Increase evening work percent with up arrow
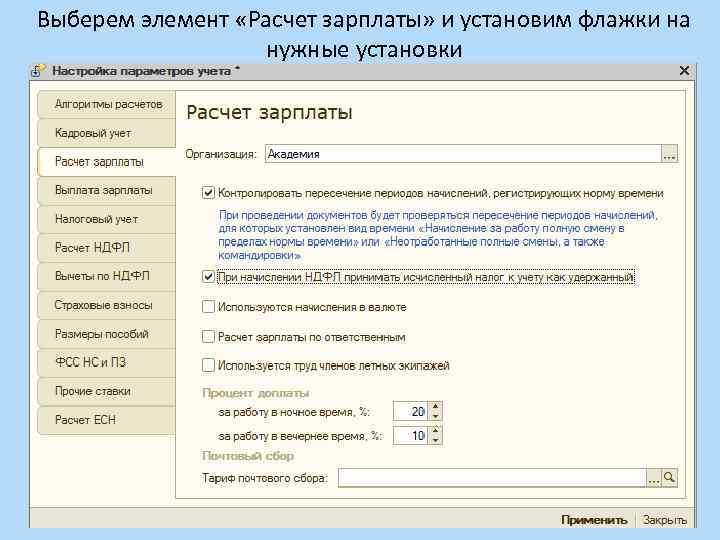 tap(435, 430)
